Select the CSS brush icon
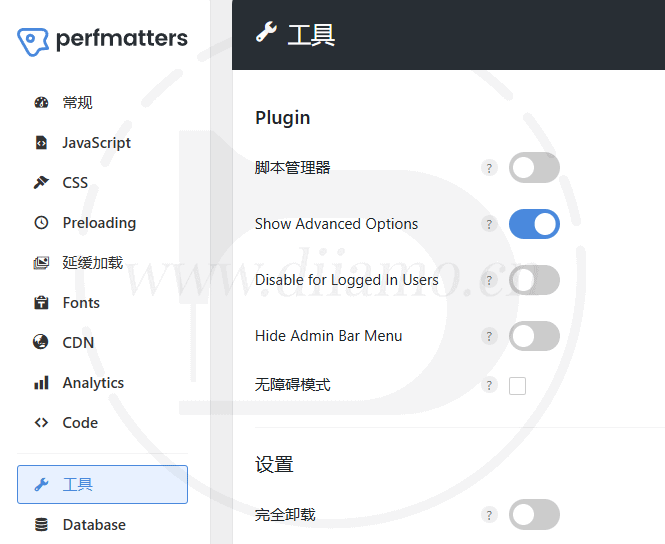 (x=41, y=183)
